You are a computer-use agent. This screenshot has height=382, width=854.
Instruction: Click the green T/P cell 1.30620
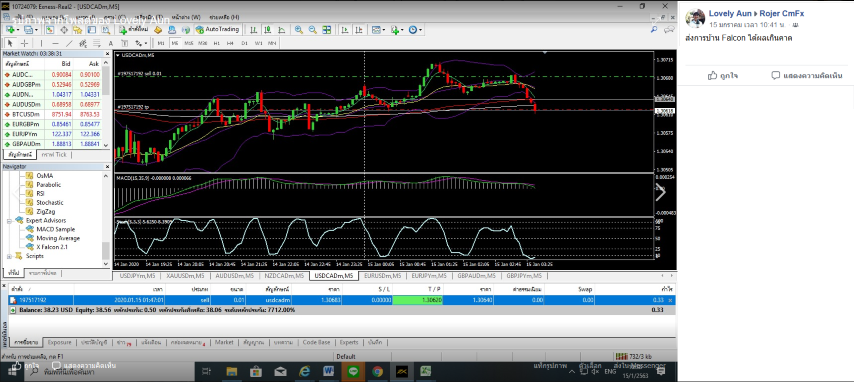pos(418,300)
